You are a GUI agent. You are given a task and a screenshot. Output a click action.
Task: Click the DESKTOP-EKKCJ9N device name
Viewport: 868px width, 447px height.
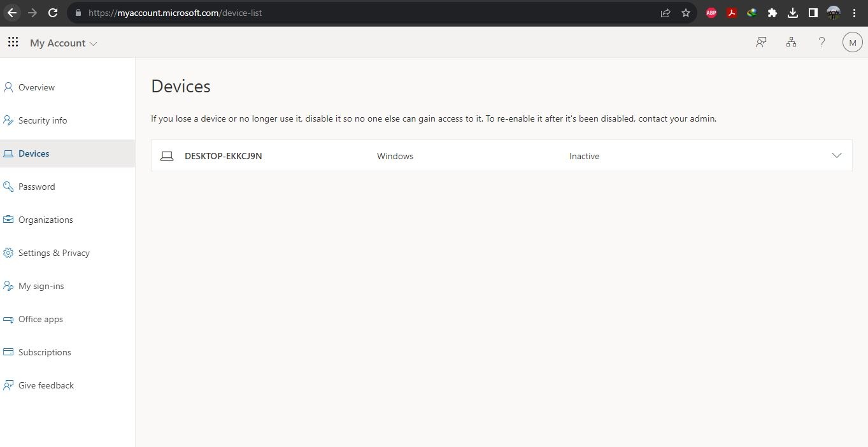pyautogui.click(x=224, y=156)
